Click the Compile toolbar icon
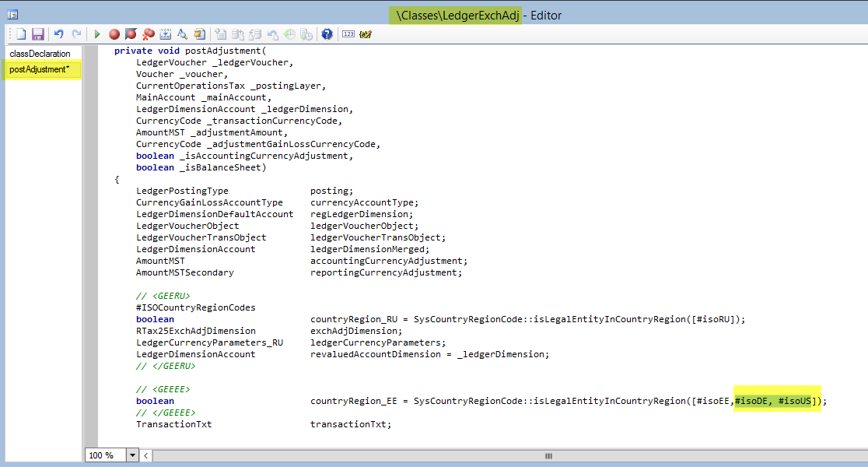868x467 pixels. [x=165, y=34]
